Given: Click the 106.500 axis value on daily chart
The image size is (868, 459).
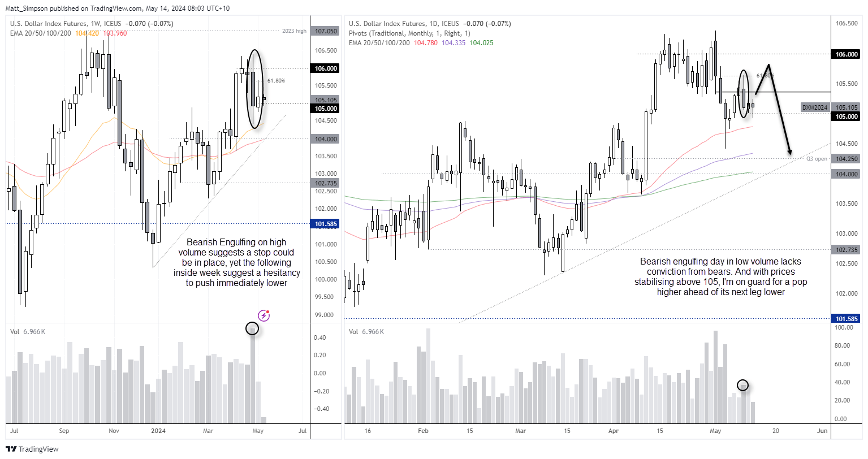Looking at the screenshot, I should tap(847, 23).
